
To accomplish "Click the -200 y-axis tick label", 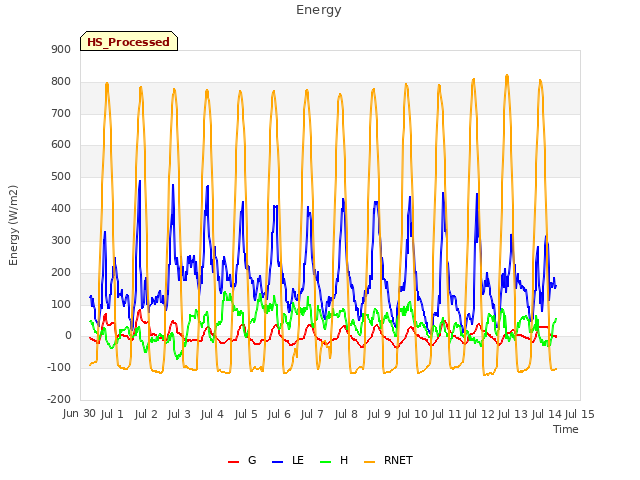I will click(x=59, y=399).
